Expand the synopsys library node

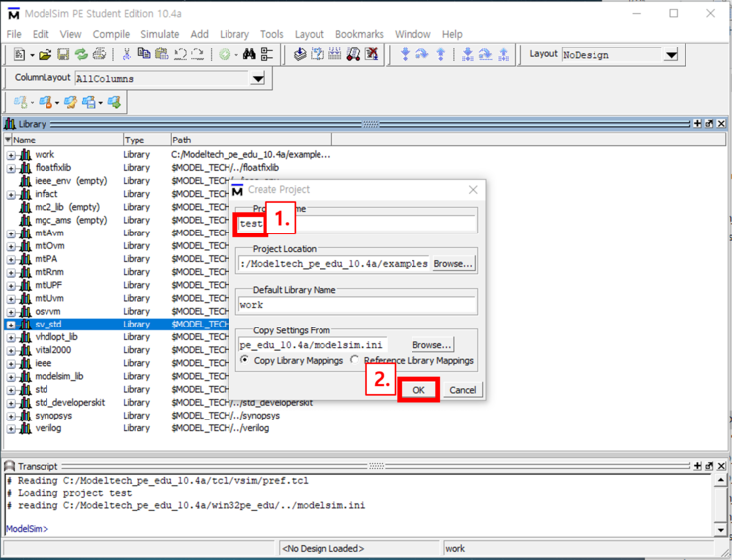pos(11,417)
